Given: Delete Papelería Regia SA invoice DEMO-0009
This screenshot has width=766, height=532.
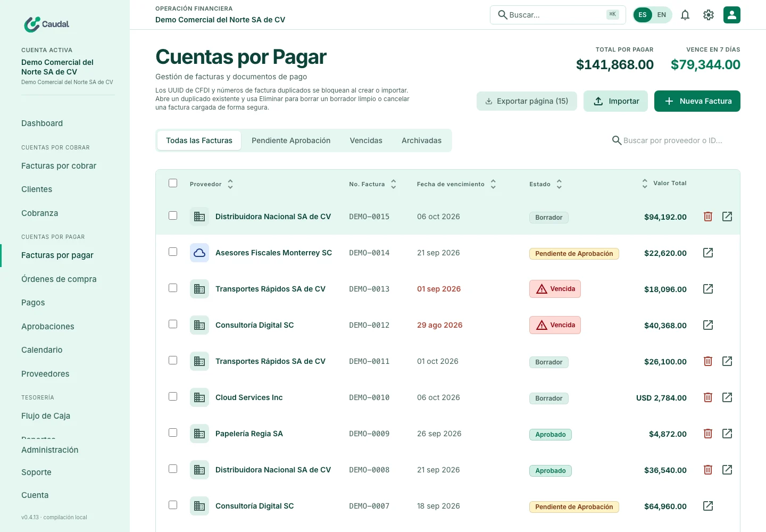Looking at the screenshot, I should click(708, 434).
